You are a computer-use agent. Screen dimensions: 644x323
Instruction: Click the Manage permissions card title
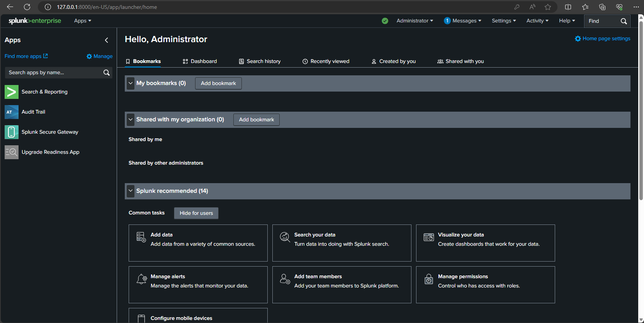click(x=463, y=277)
